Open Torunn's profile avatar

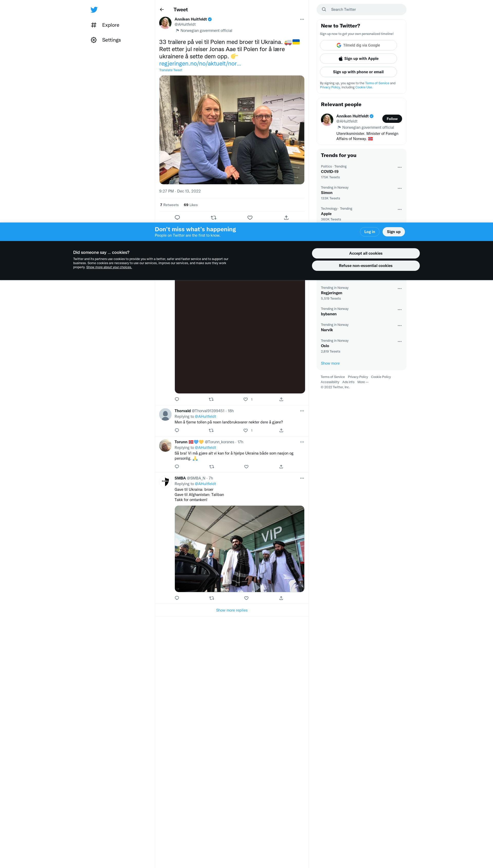click(165, 446)
